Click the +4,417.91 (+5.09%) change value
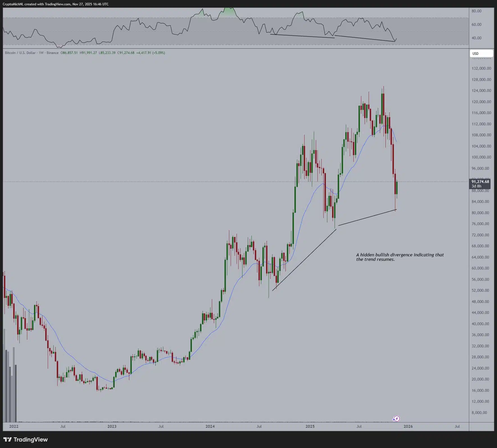This screenshot has height=448, width=497. [151, 53]
